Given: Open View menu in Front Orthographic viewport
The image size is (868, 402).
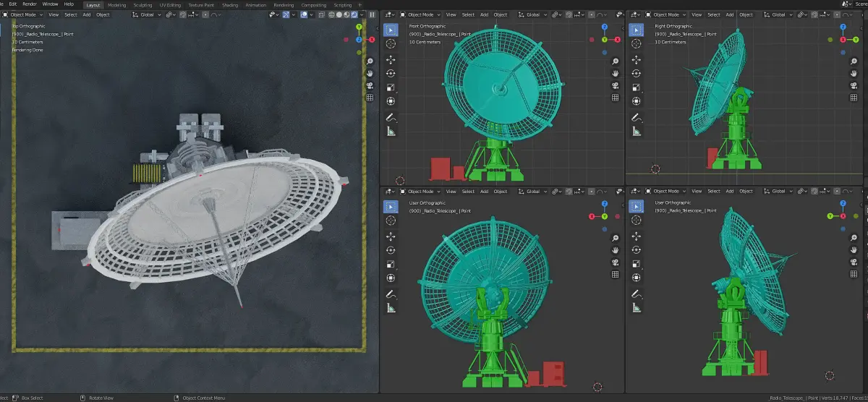Looking at the screenshot, I should (451, 14).
